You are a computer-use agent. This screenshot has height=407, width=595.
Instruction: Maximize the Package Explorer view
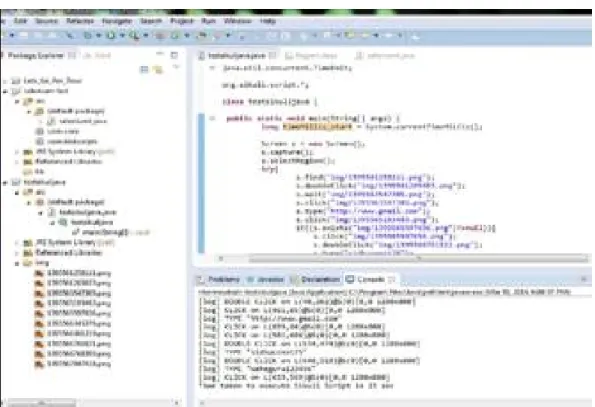(x=174, y=55)
